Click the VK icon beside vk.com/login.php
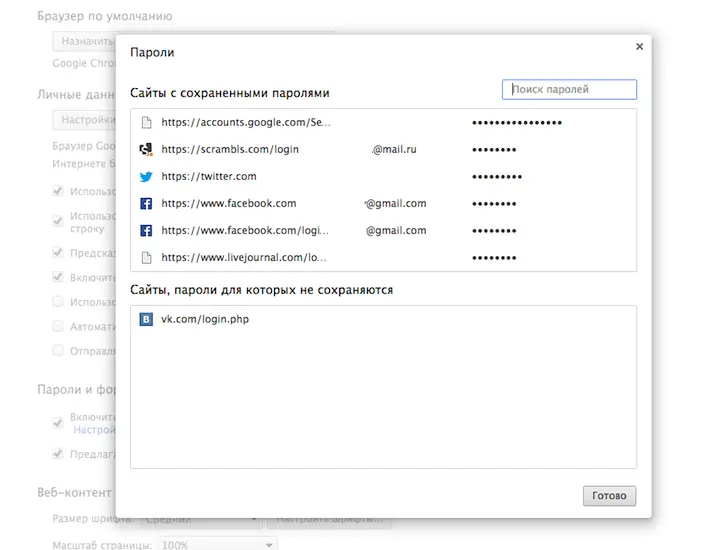The width and height of the screenshot is (720, 550). point(146,319)
